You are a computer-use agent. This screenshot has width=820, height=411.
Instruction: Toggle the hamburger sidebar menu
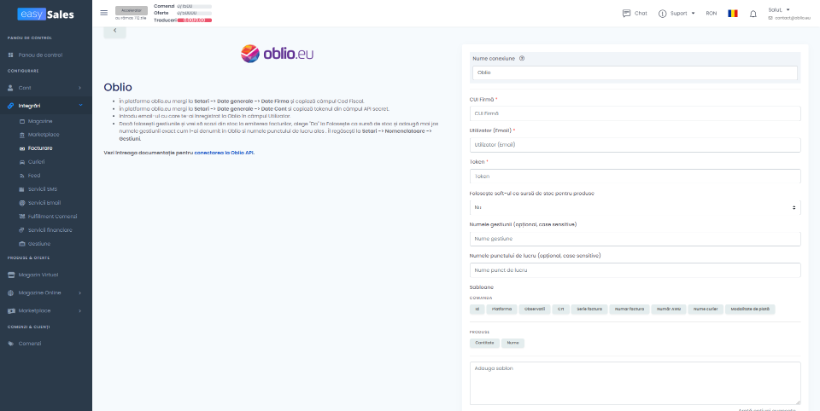pos(104,13)
